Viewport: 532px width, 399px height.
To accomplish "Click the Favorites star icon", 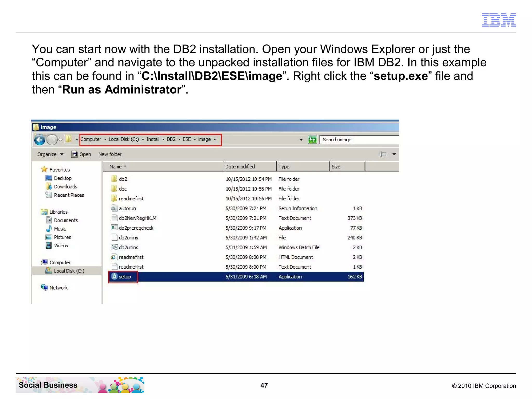I will (44, 169).
